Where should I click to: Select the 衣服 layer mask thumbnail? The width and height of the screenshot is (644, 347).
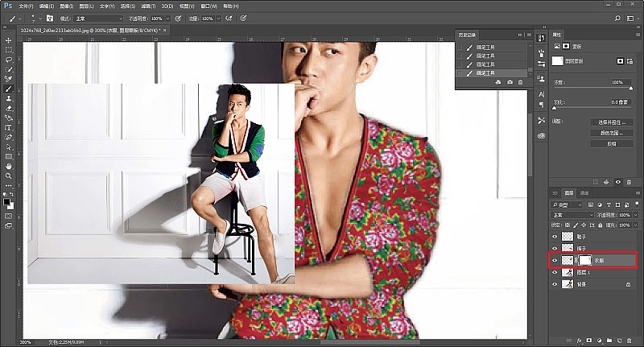[585, 260]
